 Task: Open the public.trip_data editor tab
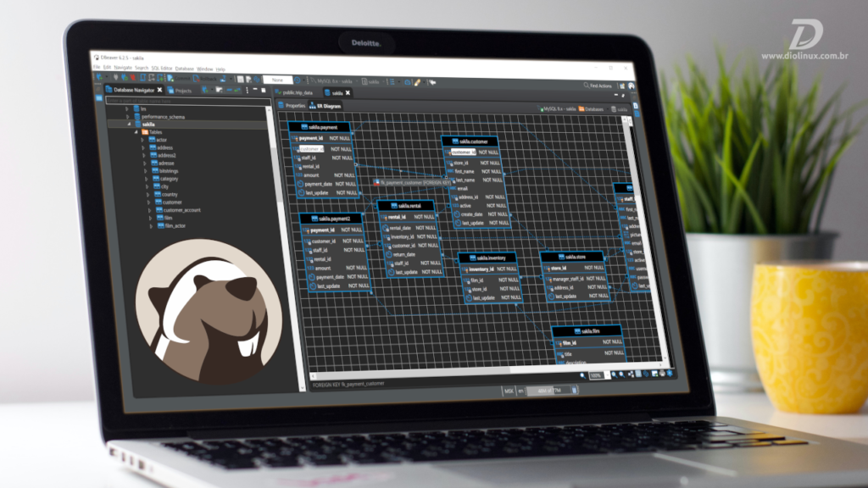tap(297, 91)
